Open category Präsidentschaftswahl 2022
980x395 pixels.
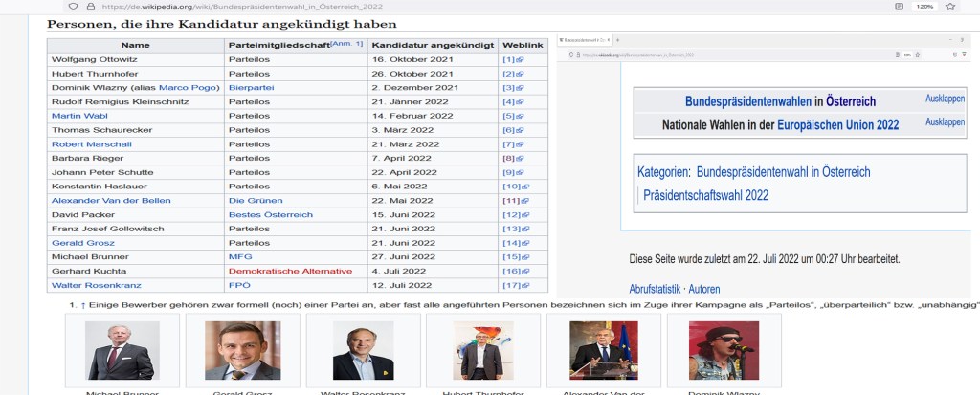[x=705, y=195]
